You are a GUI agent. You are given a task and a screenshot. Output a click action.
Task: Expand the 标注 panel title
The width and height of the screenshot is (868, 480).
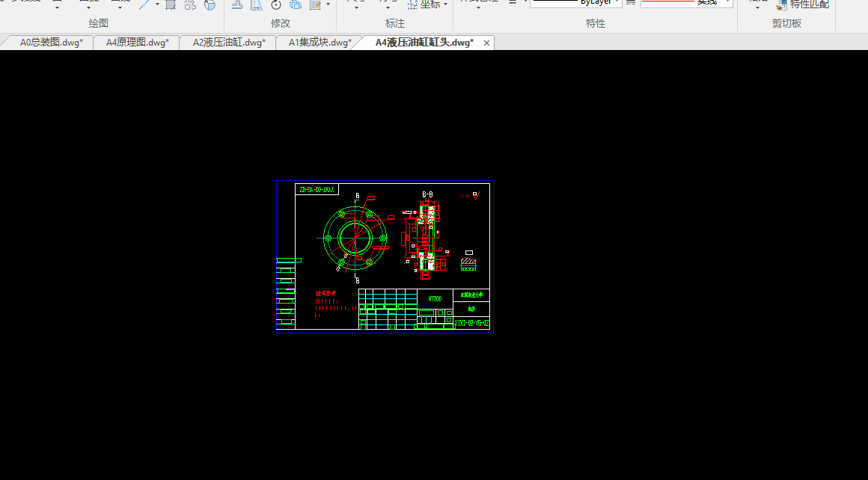pos(394,23)
